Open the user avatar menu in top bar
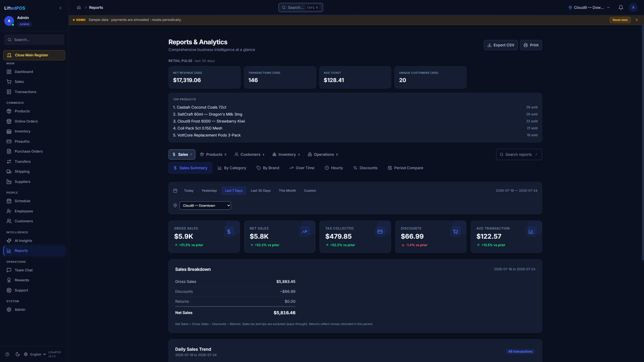 pos(633,8)
